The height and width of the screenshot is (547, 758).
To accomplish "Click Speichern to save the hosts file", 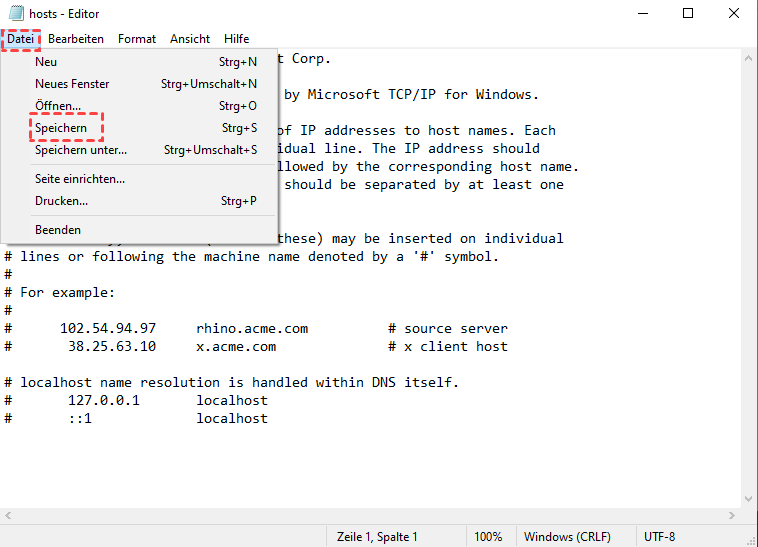I will 61,128.
